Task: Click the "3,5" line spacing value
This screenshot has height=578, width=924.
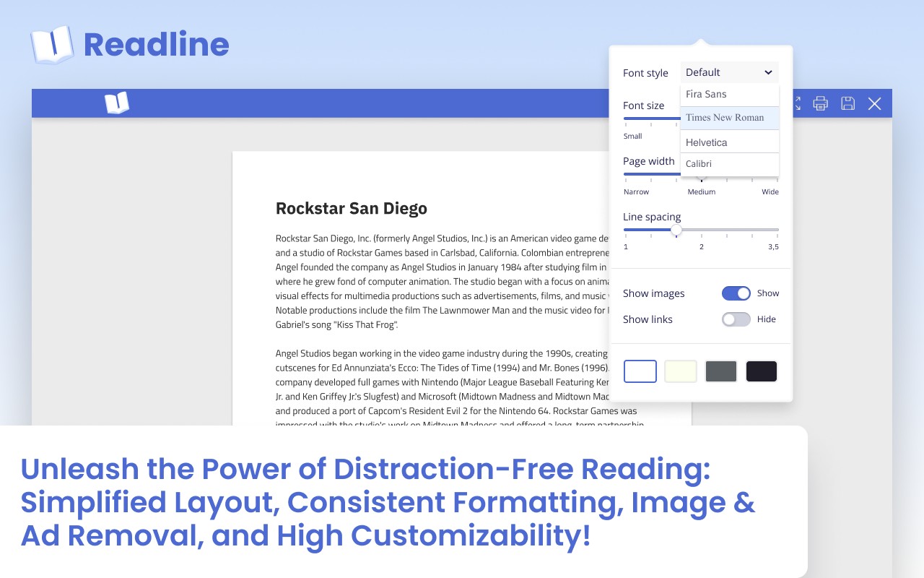Action: [773, 247]
